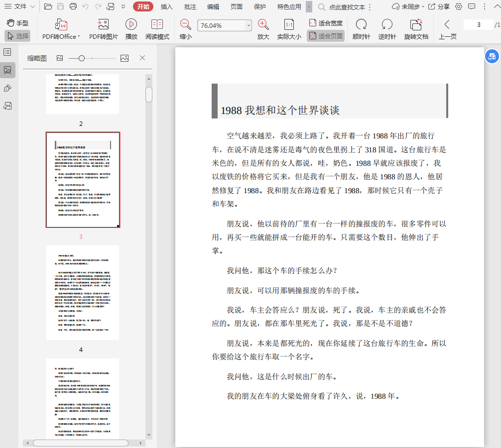This screenshot has height=448, width=501.
Task: Switch to the 开始 tab
Action: pyautogui.click(x=143, y=6)
